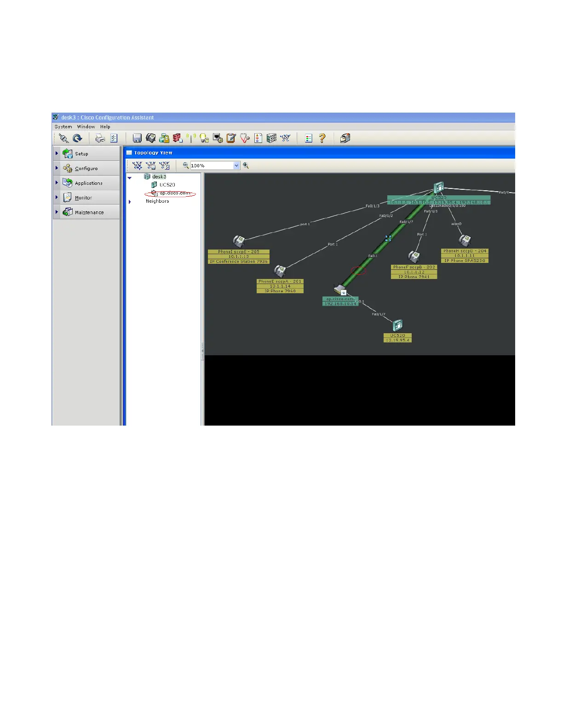Click the '12.19.95.4' address under lower UC520
Image resolution: width=563 pixels, height=728 pixels.
(398, 340)
